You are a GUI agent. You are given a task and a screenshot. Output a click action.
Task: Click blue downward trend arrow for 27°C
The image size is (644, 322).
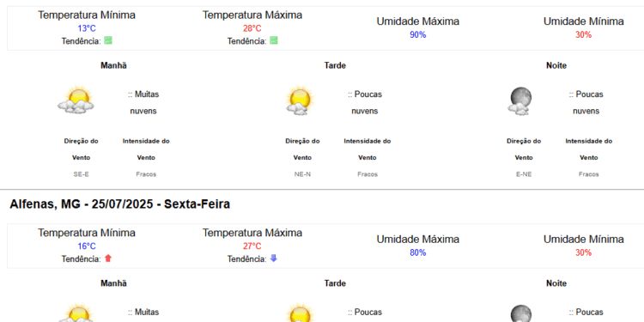tap(274, 258)
